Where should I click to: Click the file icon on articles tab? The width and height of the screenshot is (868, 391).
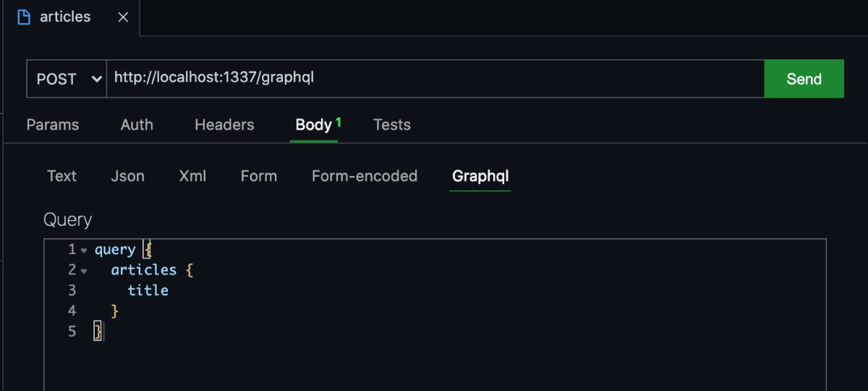(x=23, y=17)
